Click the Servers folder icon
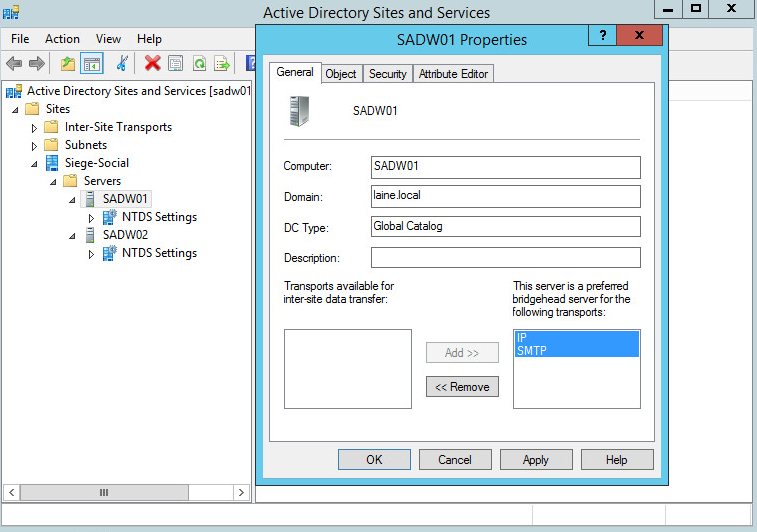 tap(70, 181)
